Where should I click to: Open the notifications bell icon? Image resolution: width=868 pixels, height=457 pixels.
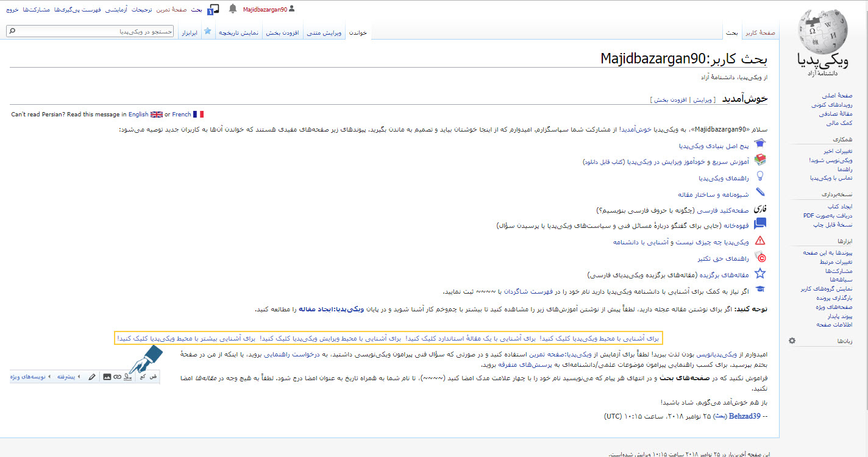tap(232, 9)
